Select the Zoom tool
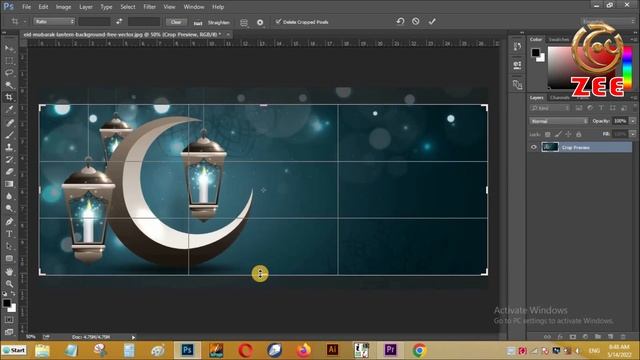Screen dimensions: 640x360 tap(9, 284)
